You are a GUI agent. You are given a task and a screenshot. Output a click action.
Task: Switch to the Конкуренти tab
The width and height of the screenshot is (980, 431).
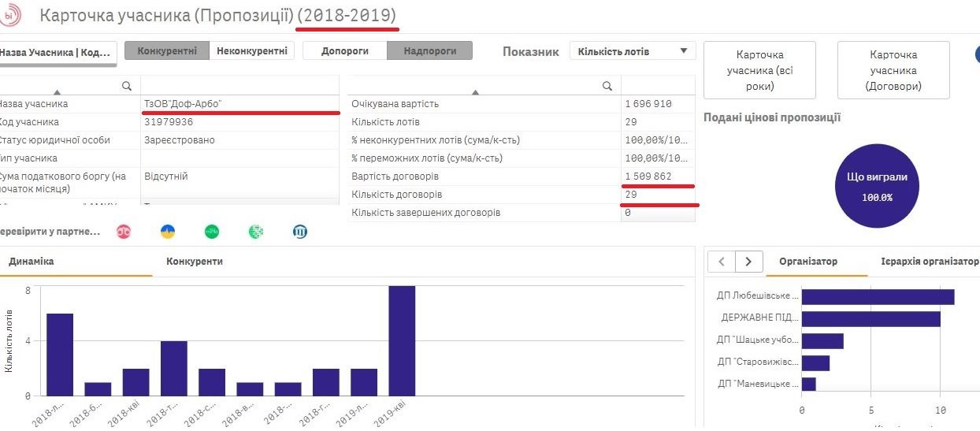click(x=195, y=261)
